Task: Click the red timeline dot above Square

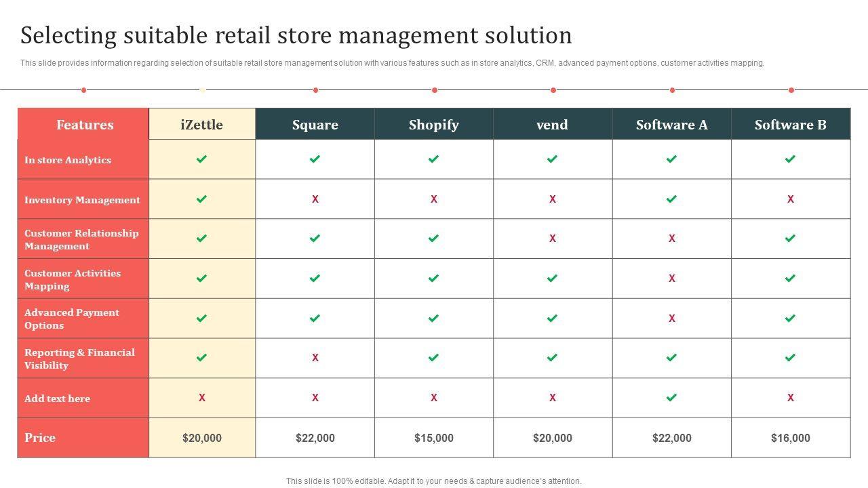Action: pos(315,90)
